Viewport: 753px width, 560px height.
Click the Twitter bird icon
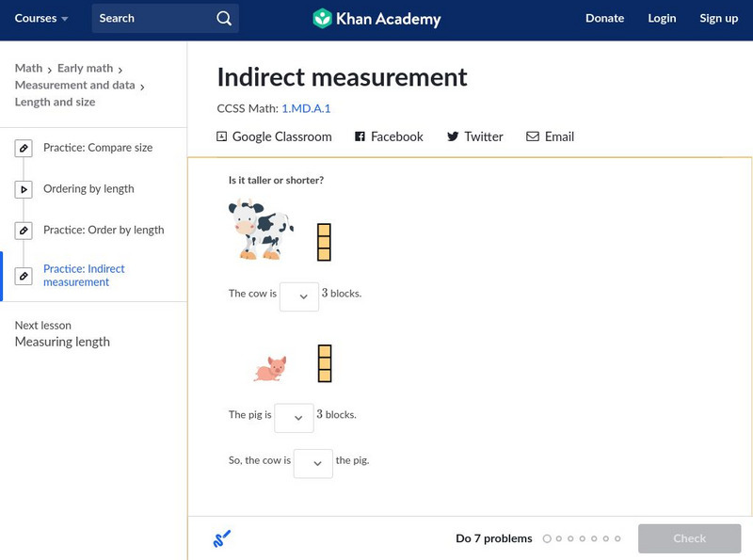point(453,136)
